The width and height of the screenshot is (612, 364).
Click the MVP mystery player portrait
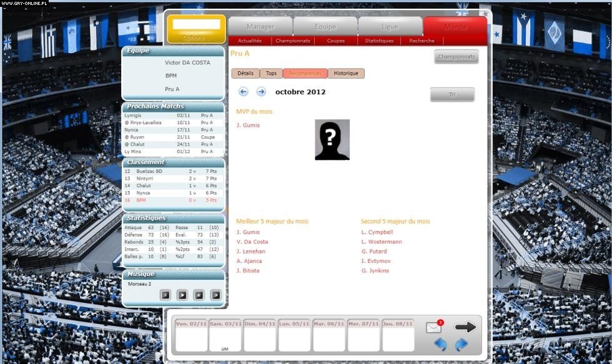(332, 140)
